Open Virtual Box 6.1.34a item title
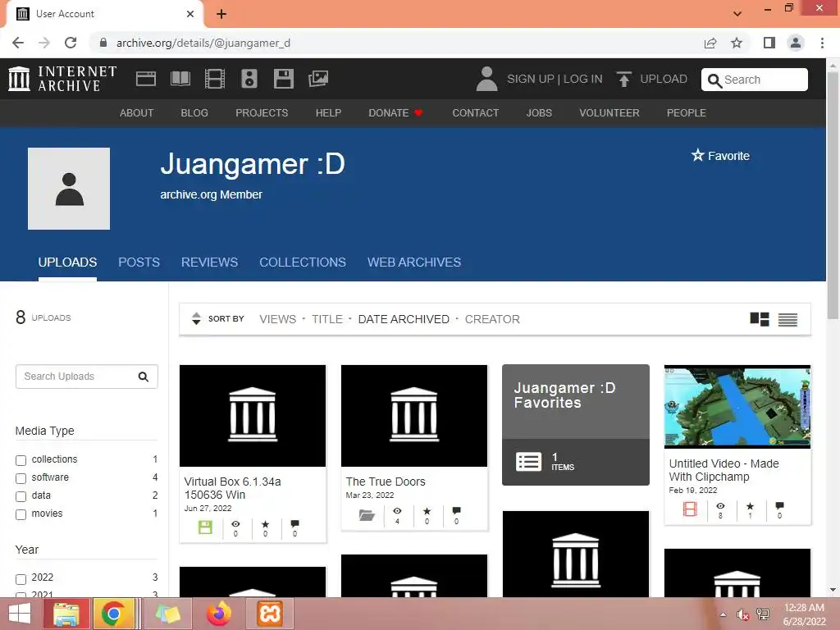The height and width of the screenshot is (630, 840). click(x=232, y=488)
